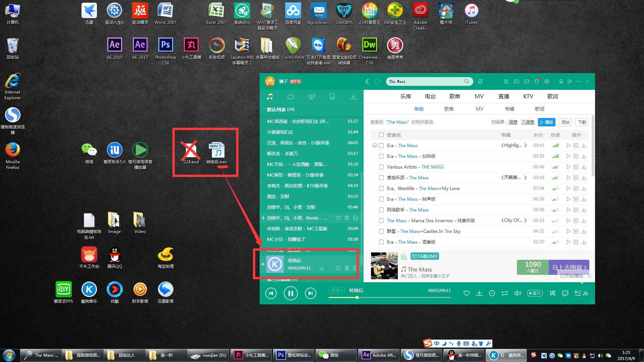Click the guitarist MV thumbnail

click(384, 266)
